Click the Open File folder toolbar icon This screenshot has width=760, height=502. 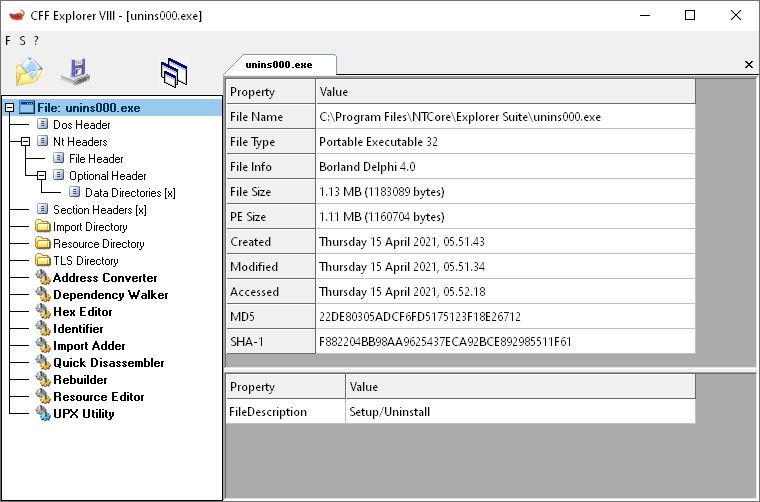[x=29, y=72]
